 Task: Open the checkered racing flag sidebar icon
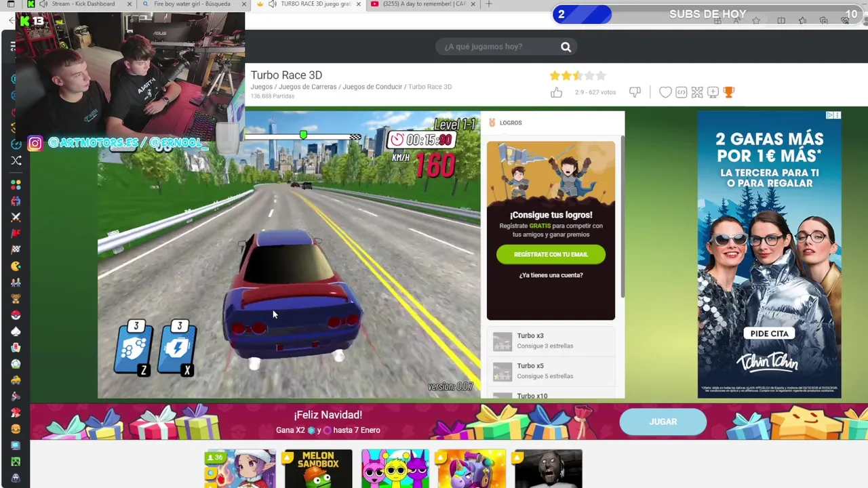(x=16, y=249)
